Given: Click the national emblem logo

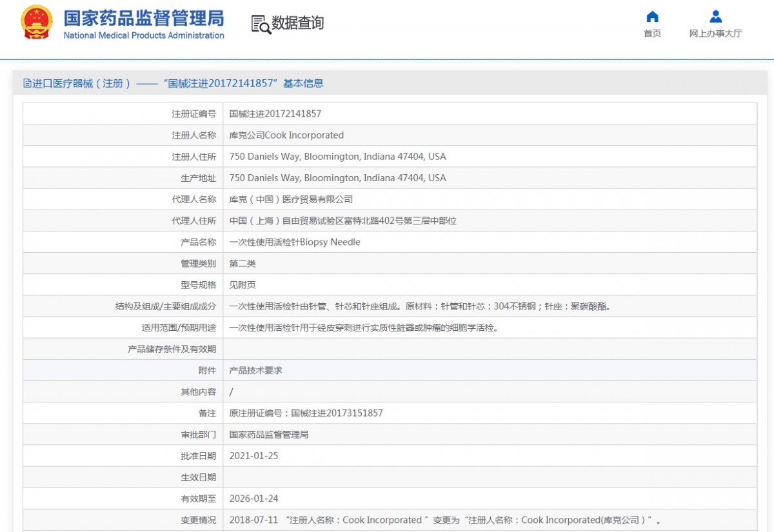Looking at the screenshot, I should pos(37,23).
